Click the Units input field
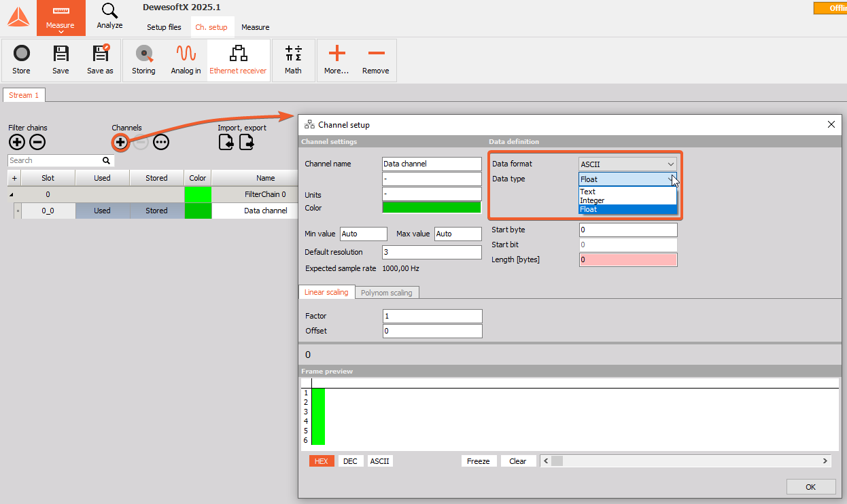 [x=432, y=194]
